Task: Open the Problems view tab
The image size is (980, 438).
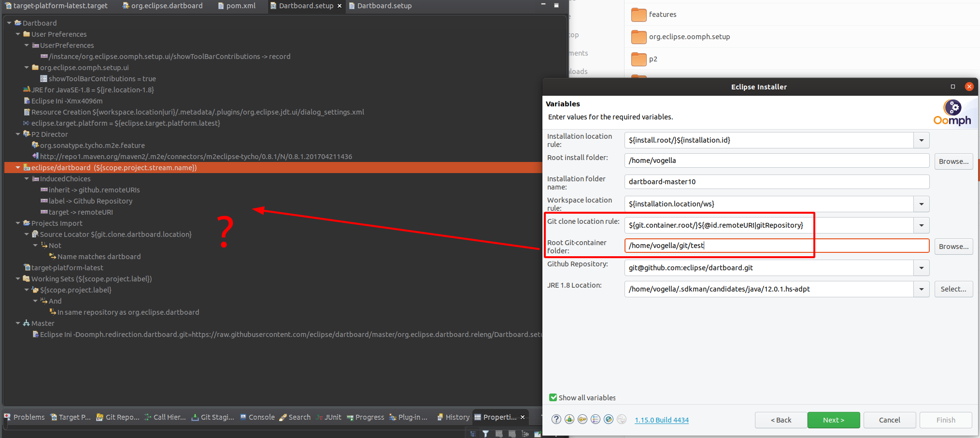Action: [x=24, y=417]
